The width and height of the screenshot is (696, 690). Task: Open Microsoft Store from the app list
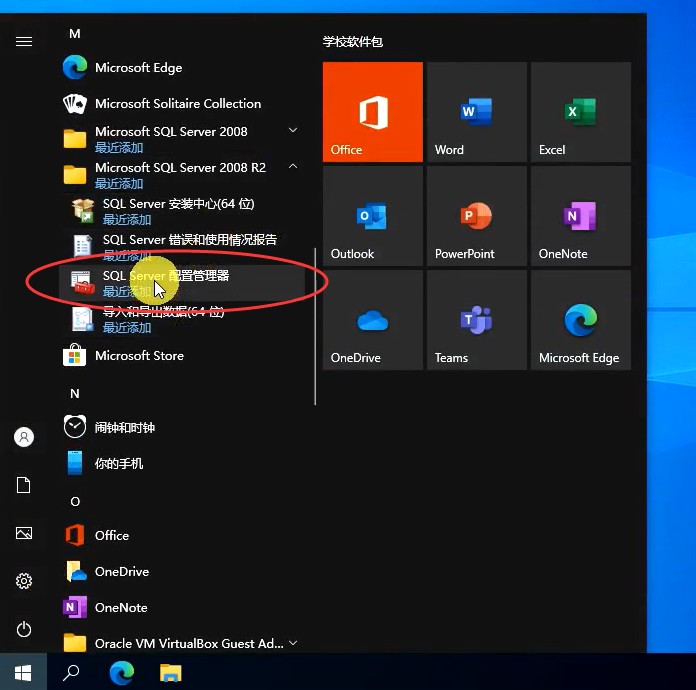(x=182, y=356)
